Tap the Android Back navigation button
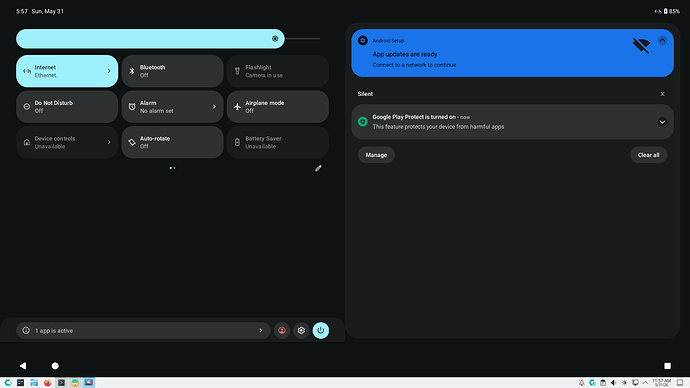Image resolution: width=690 pixels, height=388 pixels. click(x=23, y=366)
